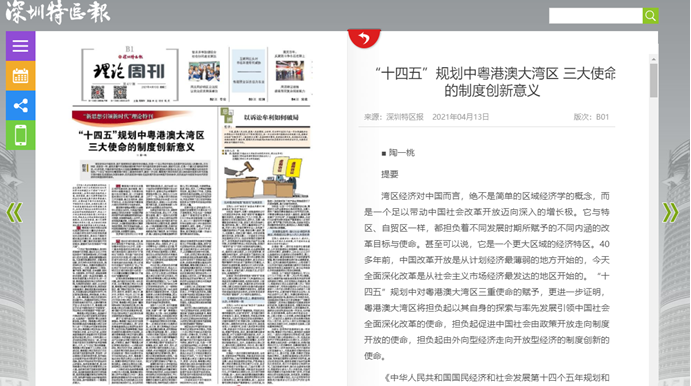Viewport: 691px width, 386px height.
Task: Click the 深圳特区报 logo at top
Action: click(57, 12)
